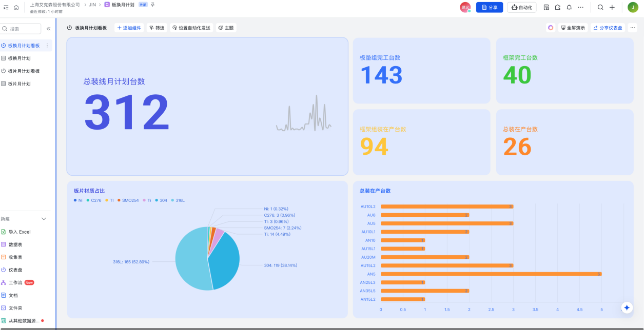Click 添加组件 to add a widget
Viewport: 644px width, 330px height.
(x=129, y=28)
